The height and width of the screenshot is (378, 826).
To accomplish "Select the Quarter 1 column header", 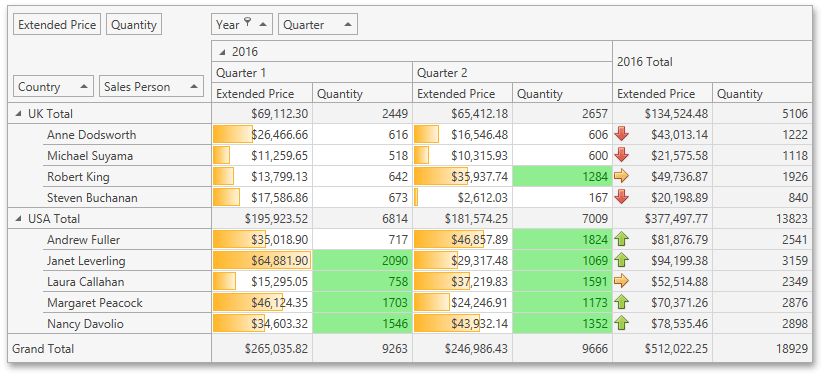I will tap(312, 72).
